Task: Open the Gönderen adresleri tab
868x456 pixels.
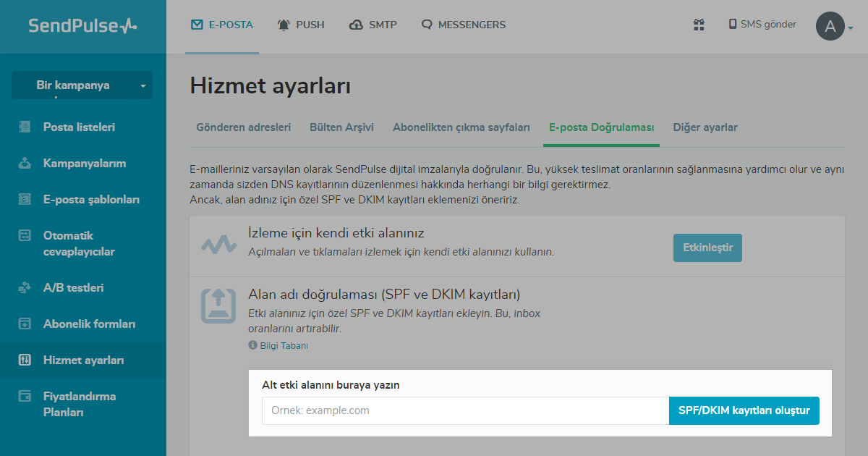Action: click(x=244, y=127)
